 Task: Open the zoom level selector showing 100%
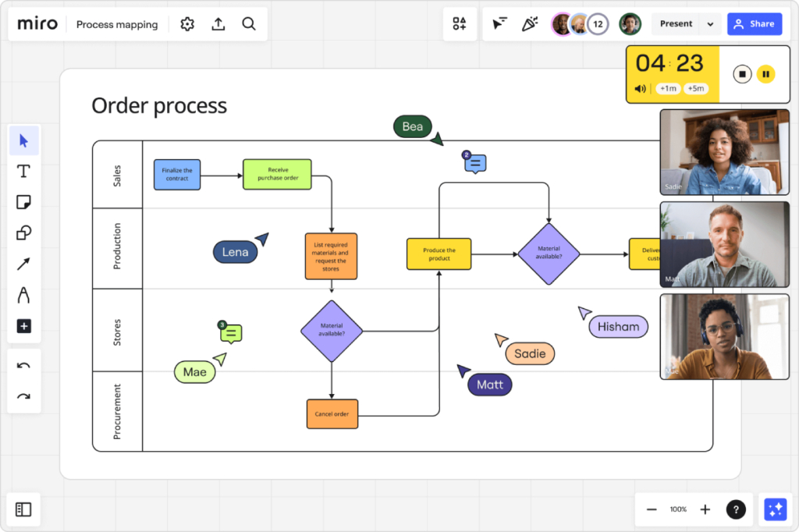click(677, 509)
